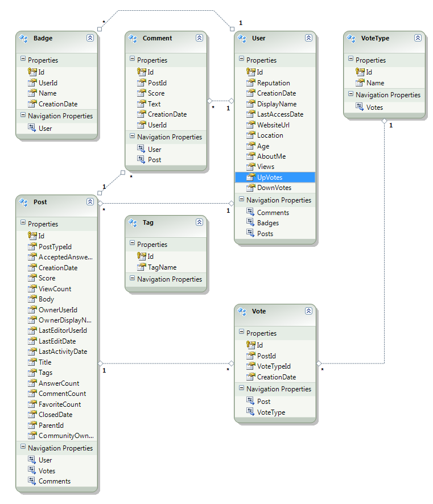This screenshot has width=433, height=504.
Task: Click the association line between Comment and User
Action: click(x=221, y=101)
